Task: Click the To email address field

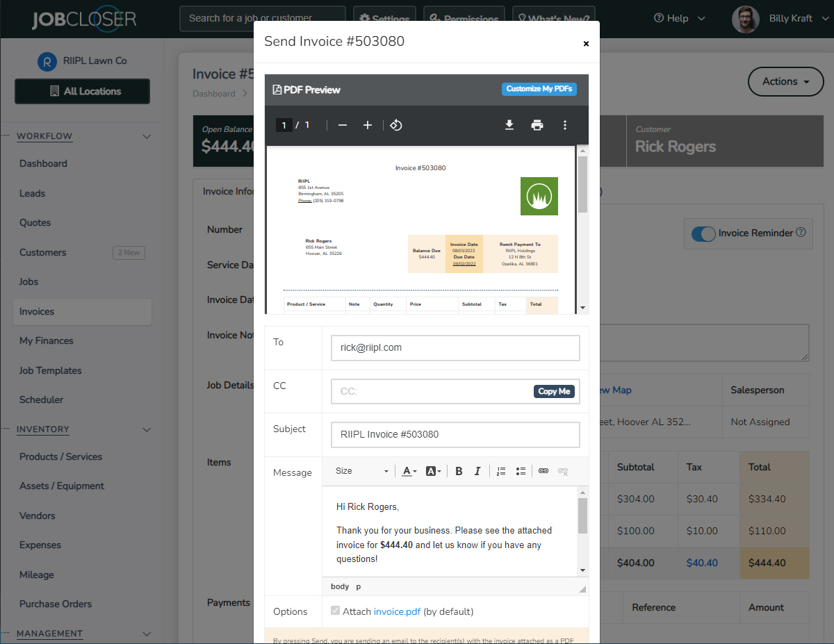Action: coord(455,348)
